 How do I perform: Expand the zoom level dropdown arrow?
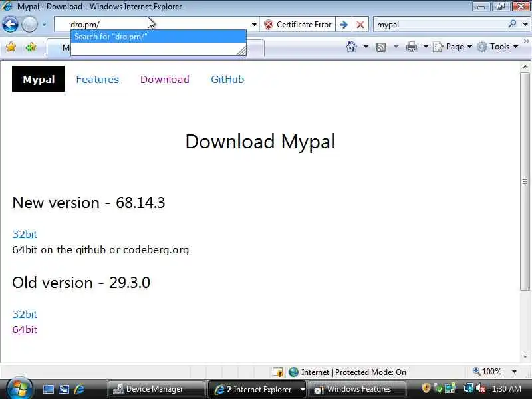[x=514, y=372]
